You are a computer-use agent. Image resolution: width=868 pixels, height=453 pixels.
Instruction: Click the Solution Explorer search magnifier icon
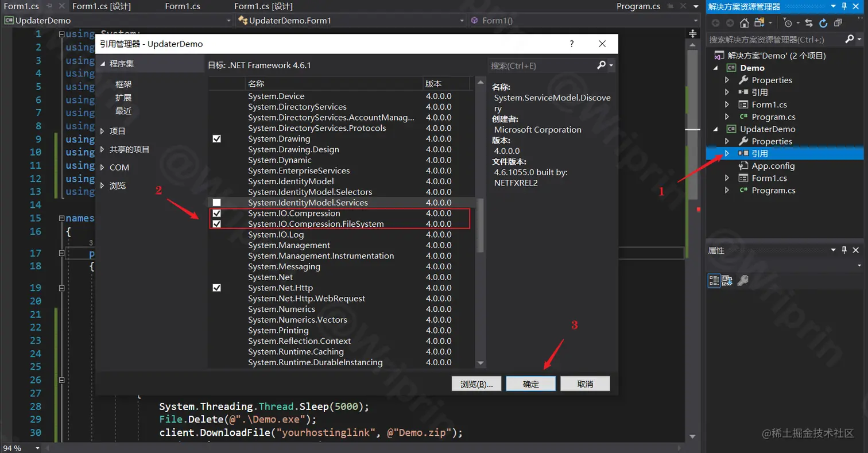point(850,39)
